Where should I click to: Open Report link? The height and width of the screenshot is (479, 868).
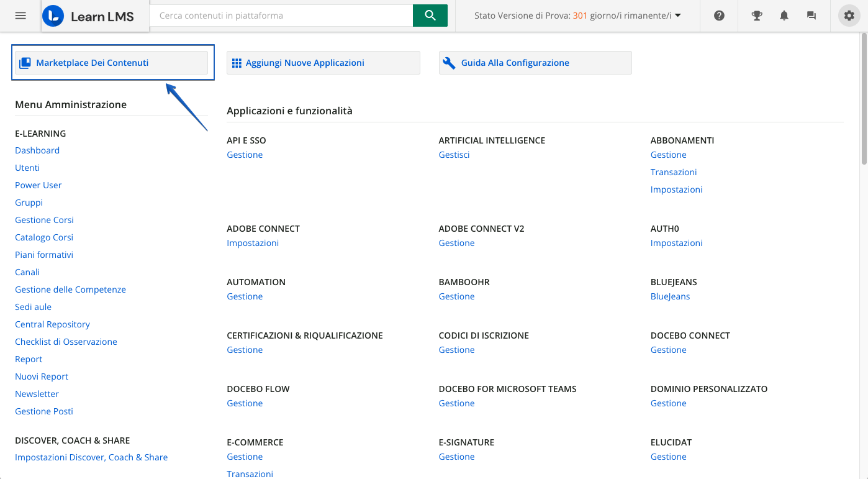(x=29, y=359)
